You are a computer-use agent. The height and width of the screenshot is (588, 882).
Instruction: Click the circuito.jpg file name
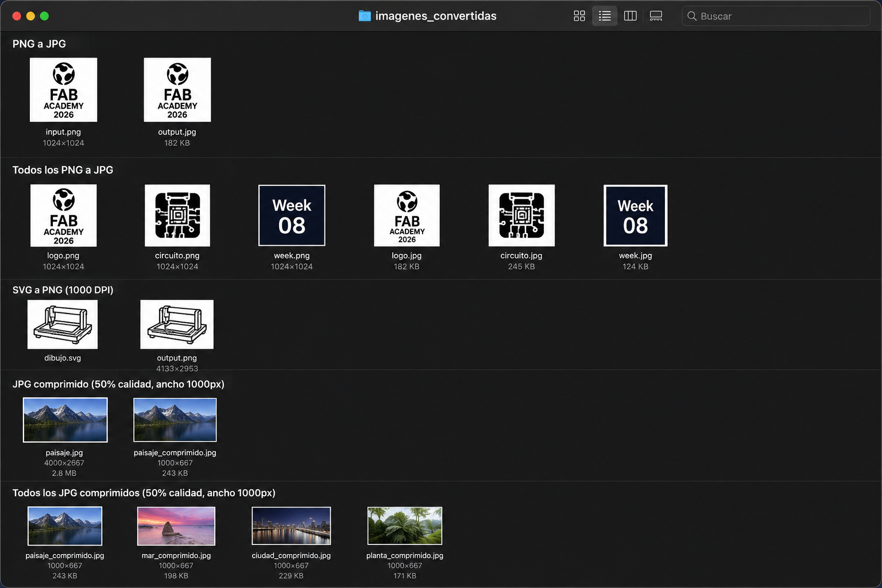coord(521,256)
